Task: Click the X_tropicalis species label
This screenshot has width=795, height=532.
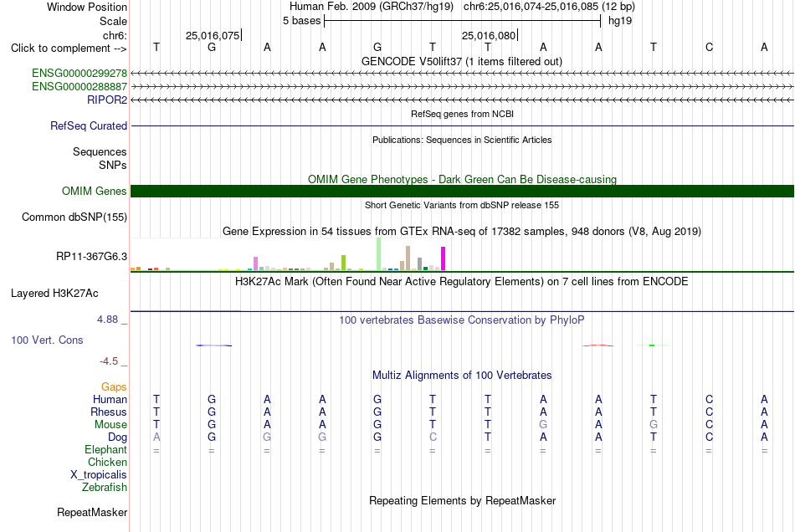Action: pyautogui.click(x=99, y=475)
